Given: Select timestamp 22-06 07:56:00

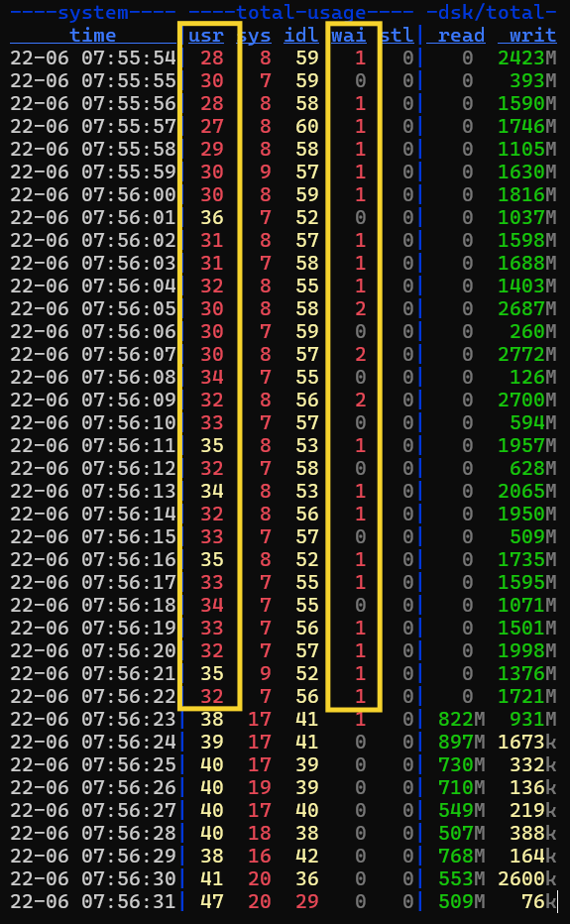Looking at the screenshot, I should 93,194.
